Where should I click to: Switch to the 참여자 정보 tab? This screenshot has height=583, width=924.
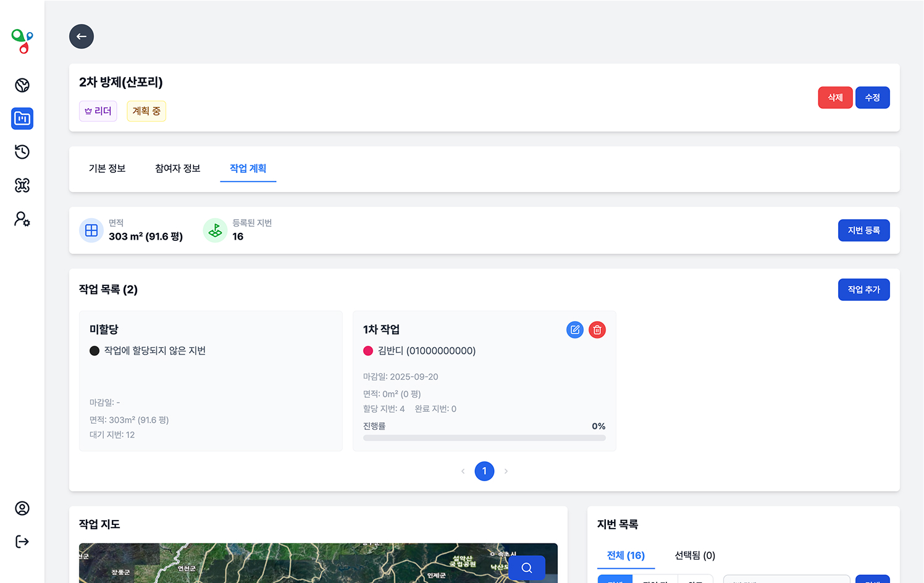click(177, 169)
